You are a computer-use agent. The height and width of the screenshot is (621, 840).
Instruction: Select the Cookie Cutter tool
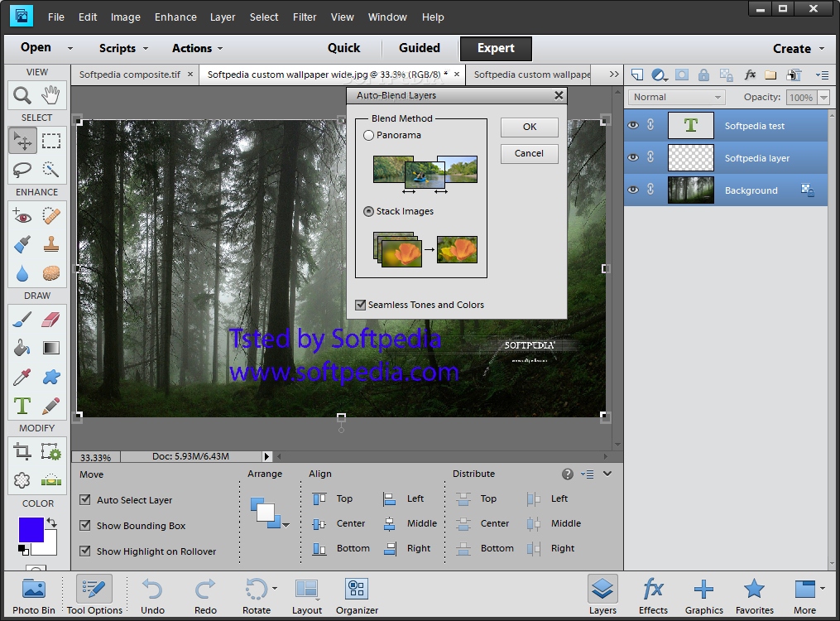point(22,480)
